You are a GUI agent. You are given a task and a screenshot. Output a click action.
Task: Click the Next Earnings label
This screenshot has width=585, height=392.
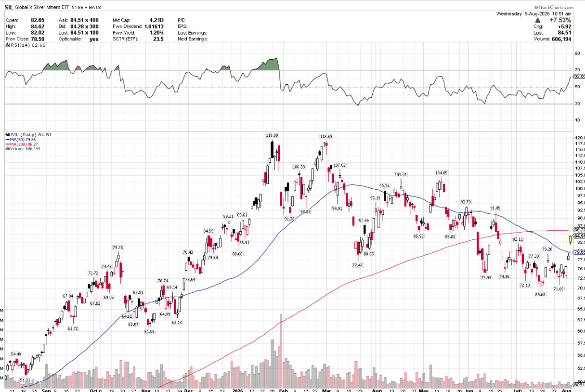tap(192, 39)
